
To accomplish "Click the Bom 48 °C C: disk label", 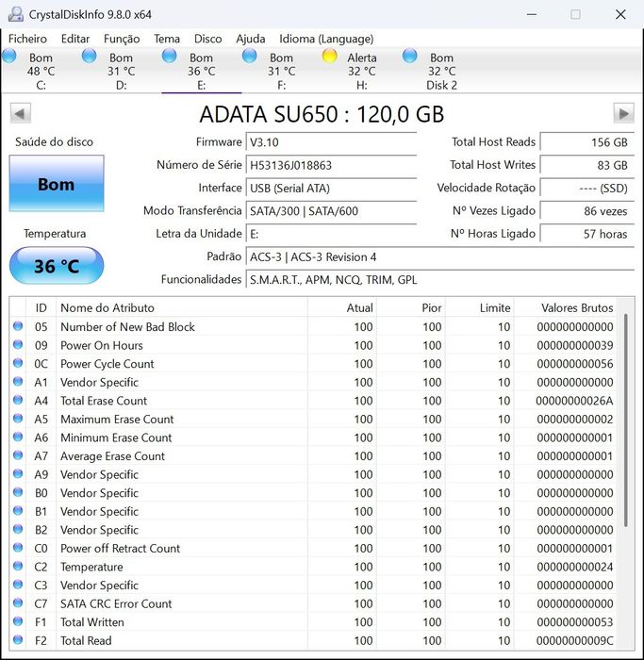I will pos(41,71).
